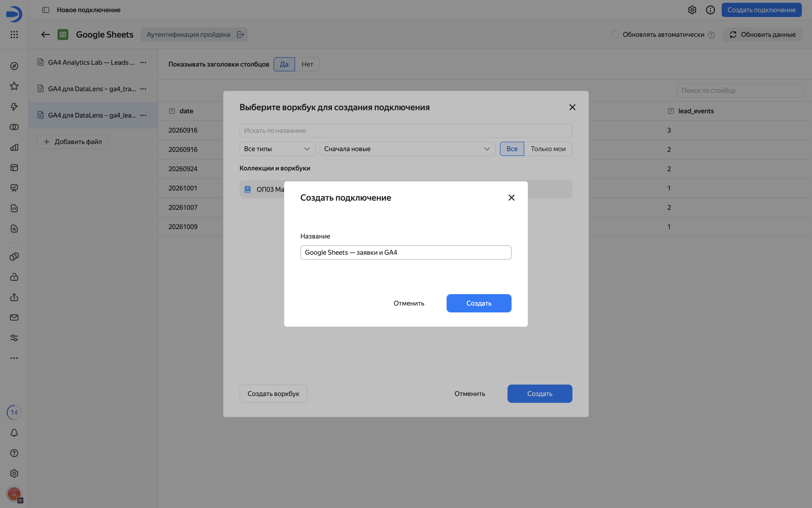
Task: Select Да for column headers
Action: click(x=284, y=64)
